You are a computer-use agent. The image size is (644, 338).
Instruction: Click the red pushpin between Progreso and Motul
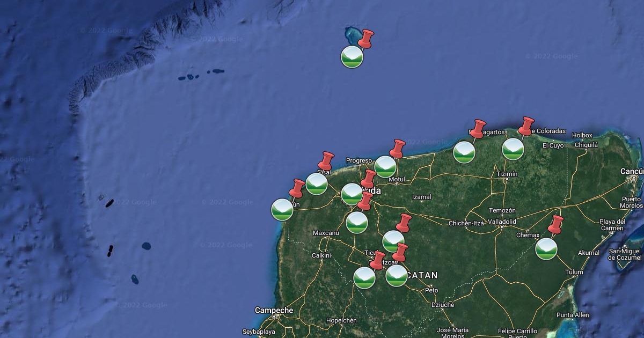(398, 149)
